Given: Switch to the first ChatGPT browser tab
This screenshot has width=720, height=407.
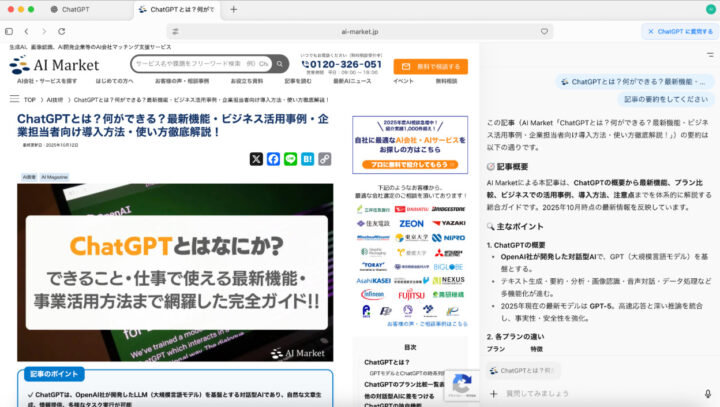Looking at the screenshot, I should coord(75,9).
